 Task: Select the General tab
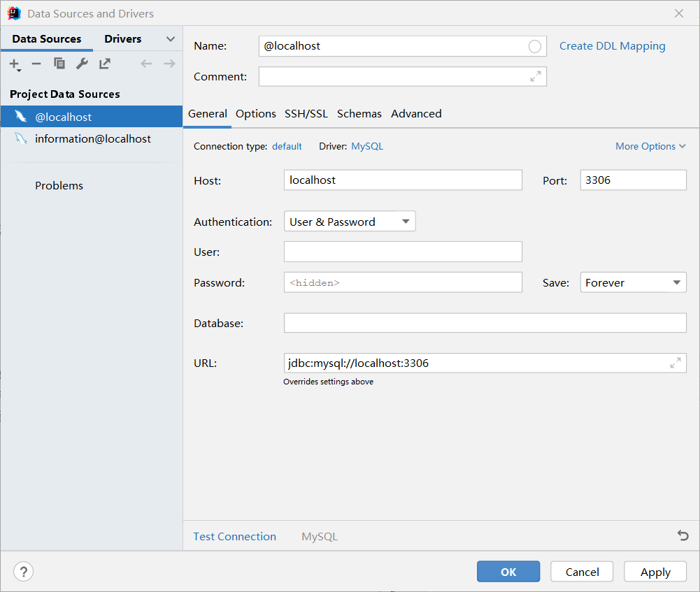coord(208,114)
